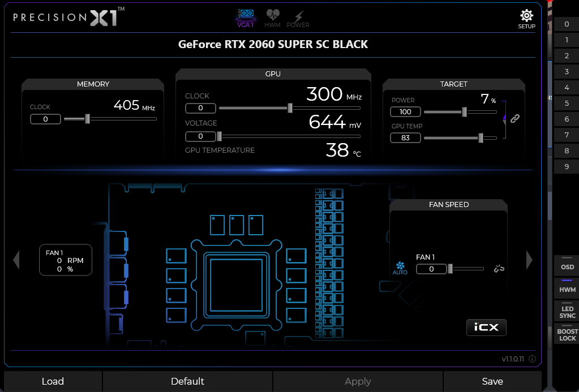The height and width of the screenshot is (392, 579).
Task: Click the power target value field showing 100
Action: point(405,112)
